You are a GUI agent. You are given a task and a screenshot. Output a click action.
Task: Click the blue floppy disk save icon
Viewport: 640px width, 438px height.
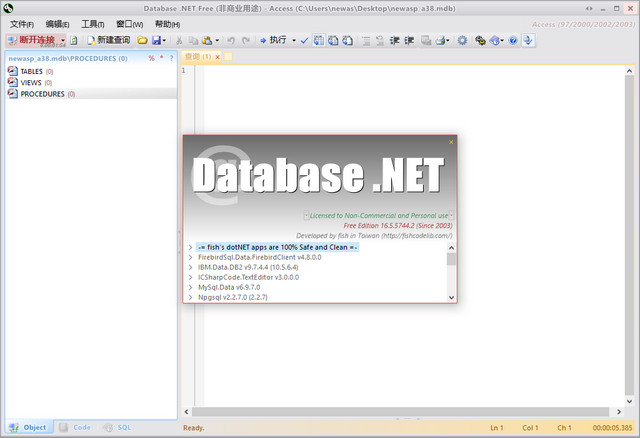pyautogui.click(x=157, y=40)
